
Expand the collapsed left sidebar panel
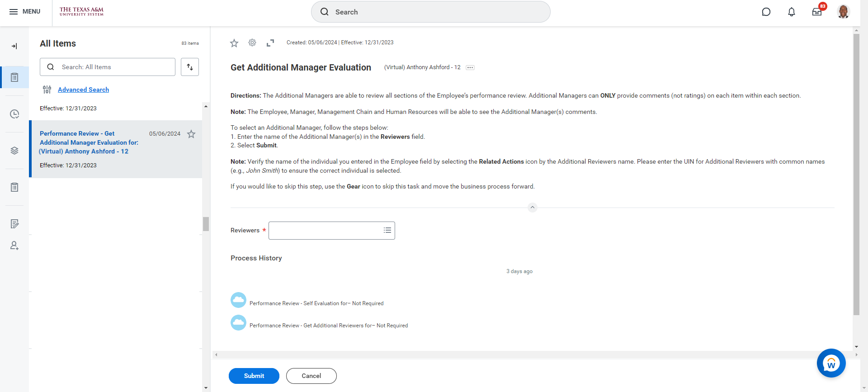point(14,46)
